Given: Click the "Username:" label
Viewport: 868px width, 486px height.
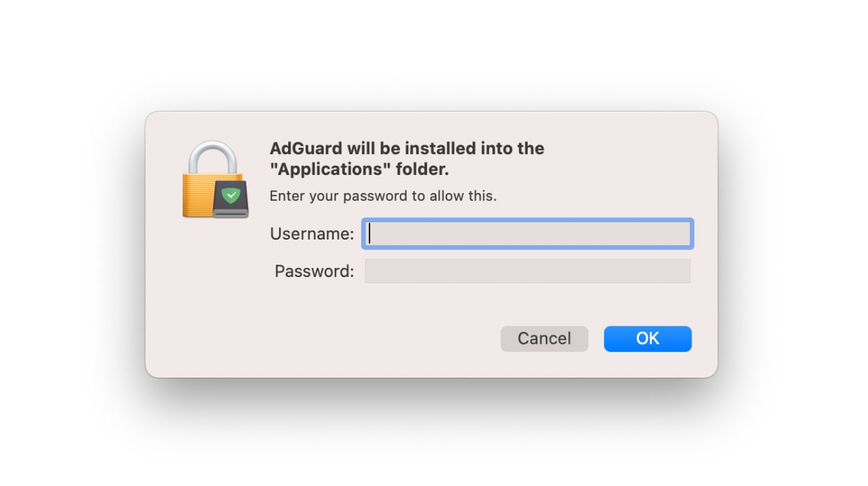Looking at the screenshot, I should coord(312,234).
